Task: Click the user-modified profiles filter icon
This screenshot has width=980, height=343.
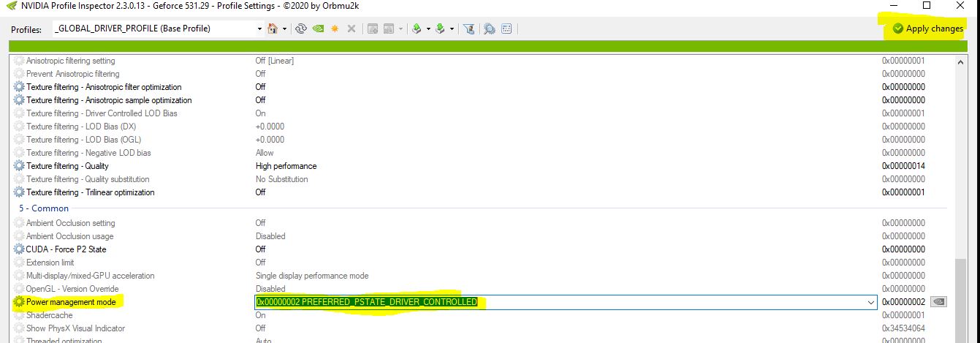Action: coord(470,29)
